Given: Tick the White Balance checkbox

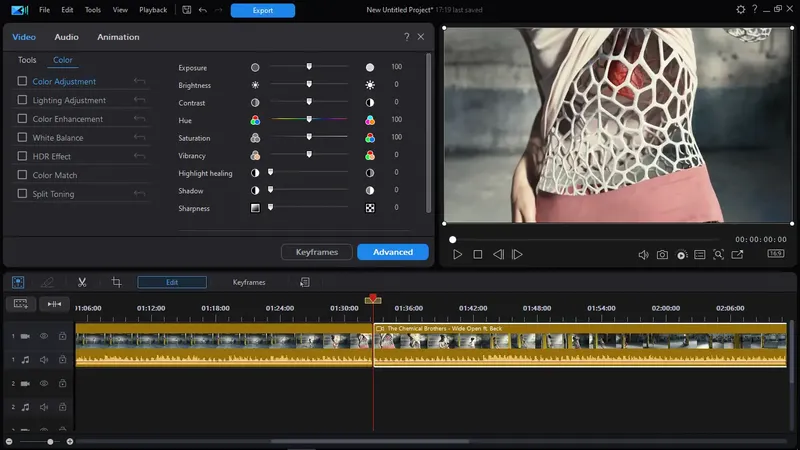Looking at the screenshot, I should (x=22, y=138).
